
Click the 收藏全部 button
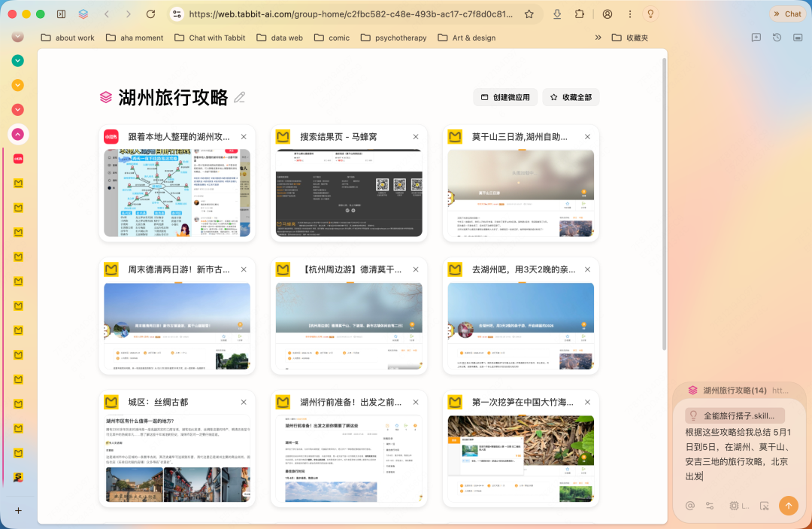tap(571, 97)
